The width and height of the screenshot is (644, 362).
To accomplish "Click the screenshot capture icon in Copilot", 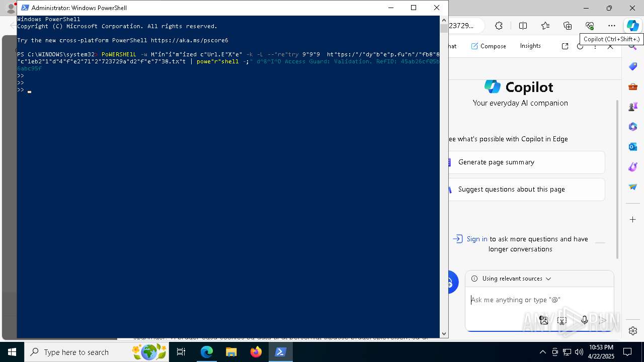I will [562, 320].
